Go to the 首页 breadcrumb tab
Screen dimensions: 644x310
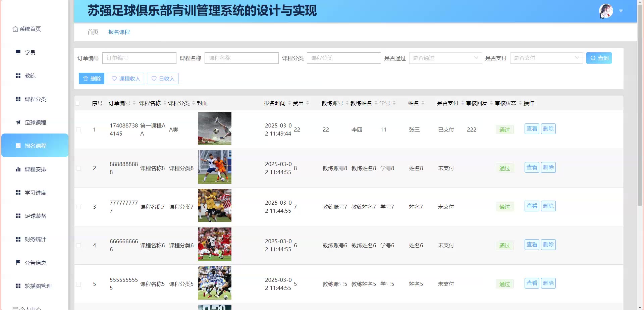click(93, 32)
